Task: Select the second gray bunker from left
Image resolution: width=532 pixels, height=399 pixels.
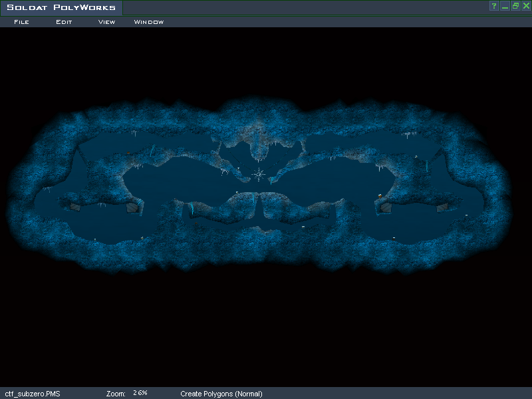Action: click(x=133, y=207)
